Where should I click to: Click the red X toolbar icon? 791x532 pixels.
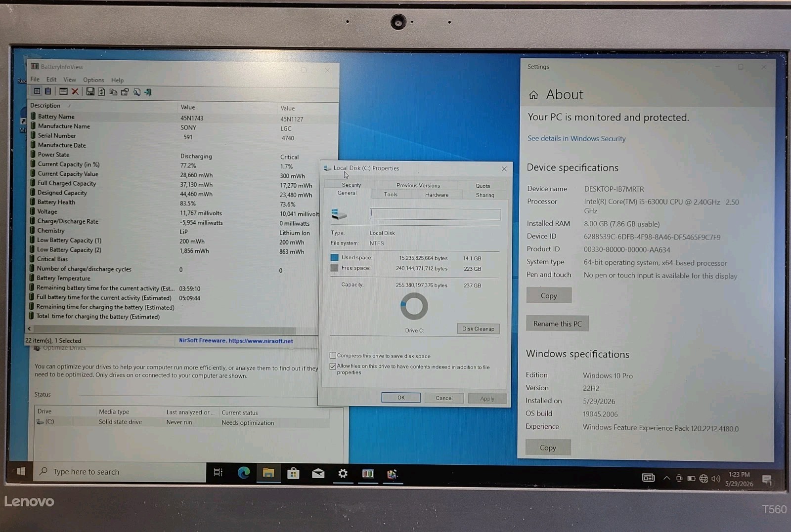75,91
